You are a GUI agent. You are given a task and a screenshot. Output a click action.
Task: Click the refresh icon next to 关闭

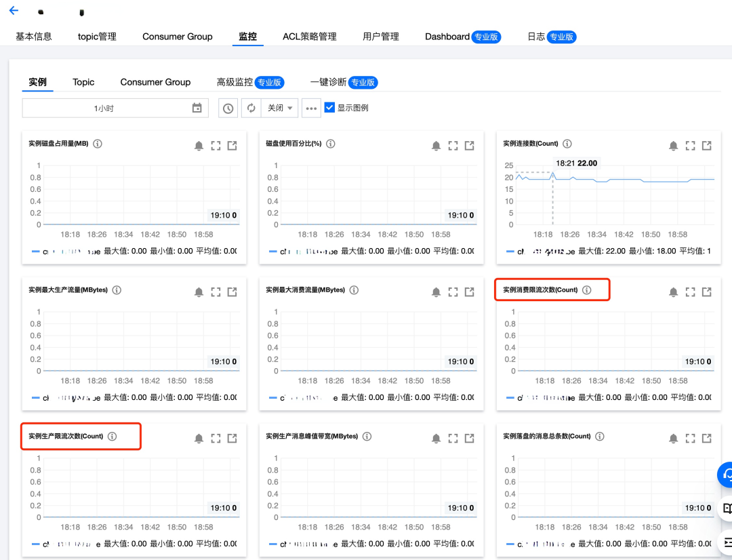click(250, 108)
